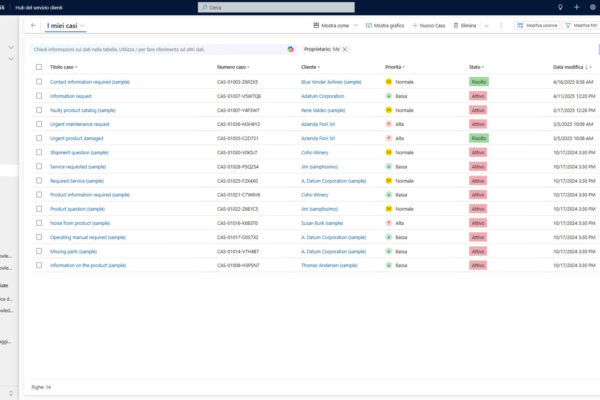
Task: Open the Stato column header menu
Action: [477, 67]
